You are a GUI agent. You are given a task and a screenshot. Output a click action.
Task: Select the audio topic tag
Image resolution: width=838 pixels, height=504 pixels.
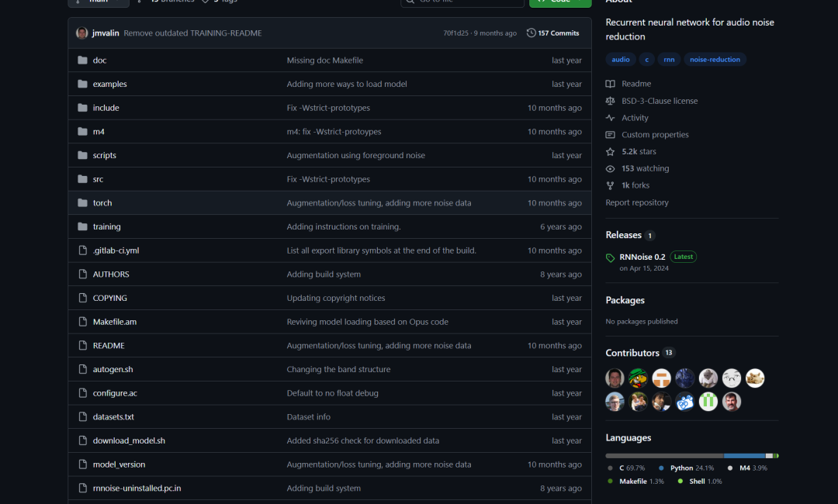(x=621, y=59)
